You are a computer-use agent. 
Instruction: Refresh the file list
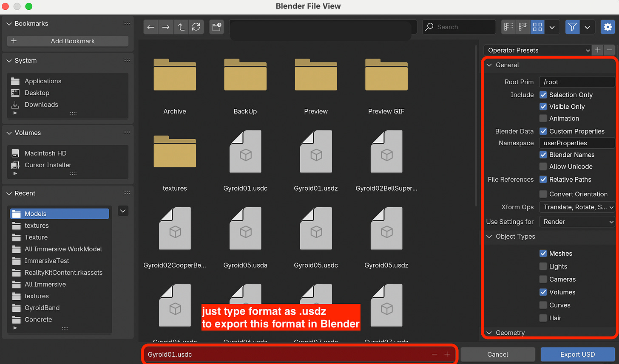(x=196, y=27)
